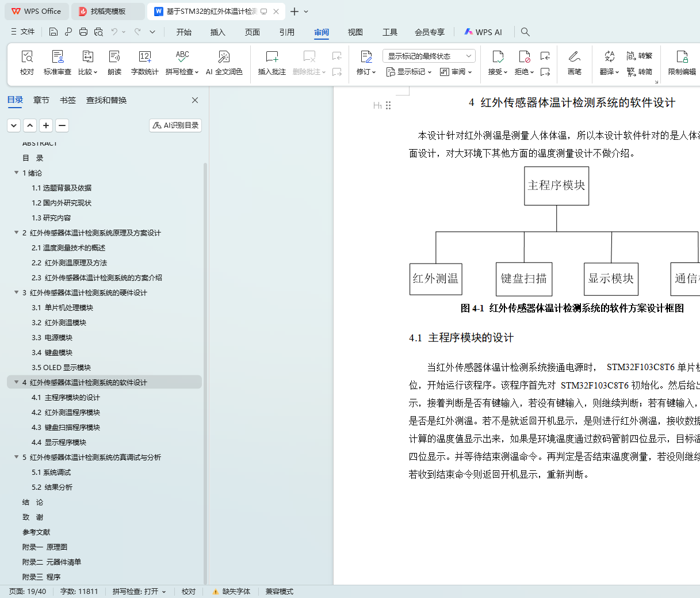Image resolution: width=700 pixels, height=598 pixels.
Task: Click the search magnifier in ribbon tab bar
Action: (525, 32)
